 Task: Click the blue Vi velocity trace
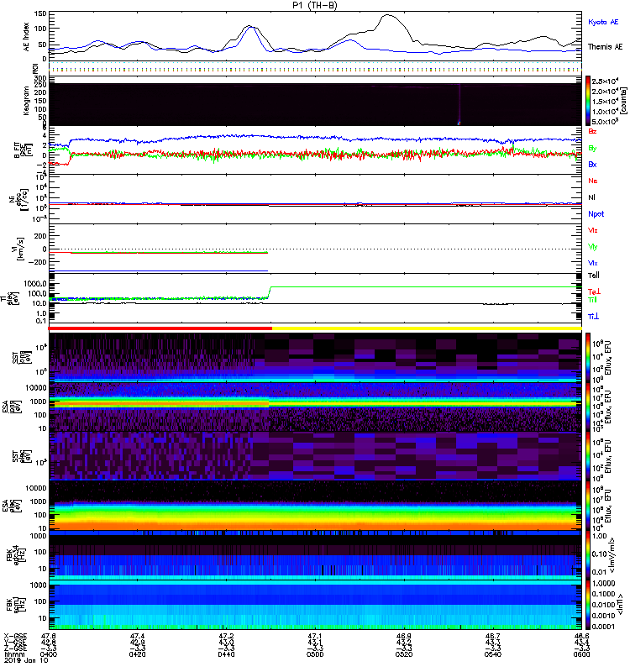pos(158,270)
